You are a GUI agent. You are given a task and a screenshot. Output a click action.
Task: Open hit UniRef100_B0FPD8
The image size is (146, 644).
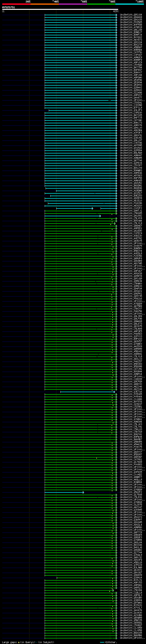point(131,25)
